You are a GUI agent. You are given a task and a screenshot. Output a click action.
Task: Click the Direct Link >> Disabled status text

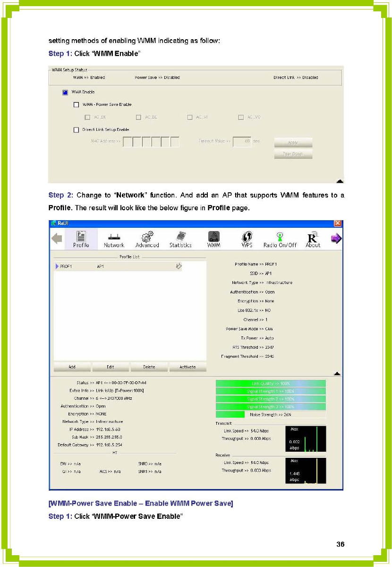[296, 77]
